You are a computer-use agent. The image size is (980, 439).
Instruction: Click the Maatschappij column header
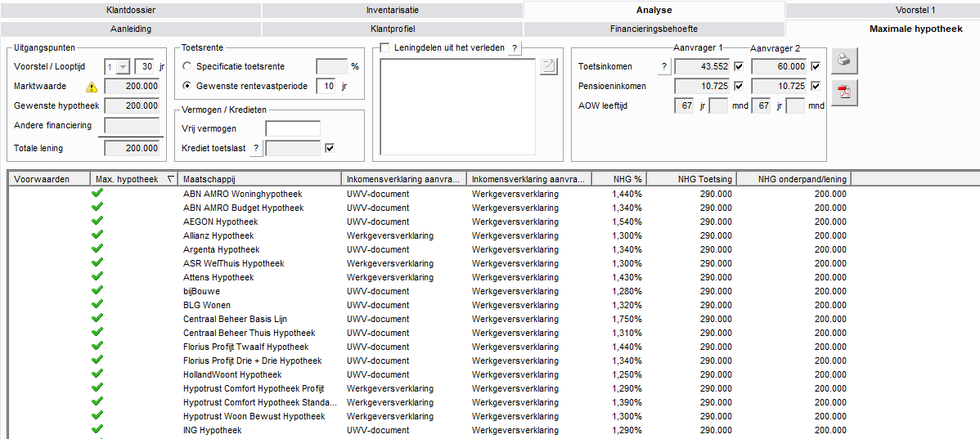pos(260,179)
